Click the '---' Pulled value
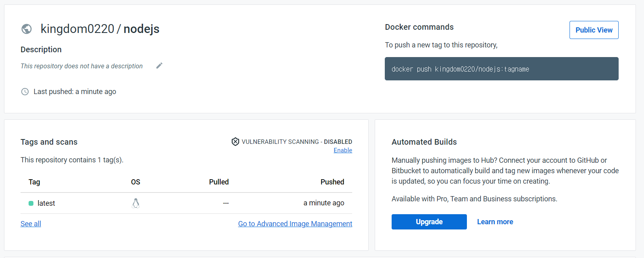The width and height of the screenshot is (644, 258). coord(226,203)
